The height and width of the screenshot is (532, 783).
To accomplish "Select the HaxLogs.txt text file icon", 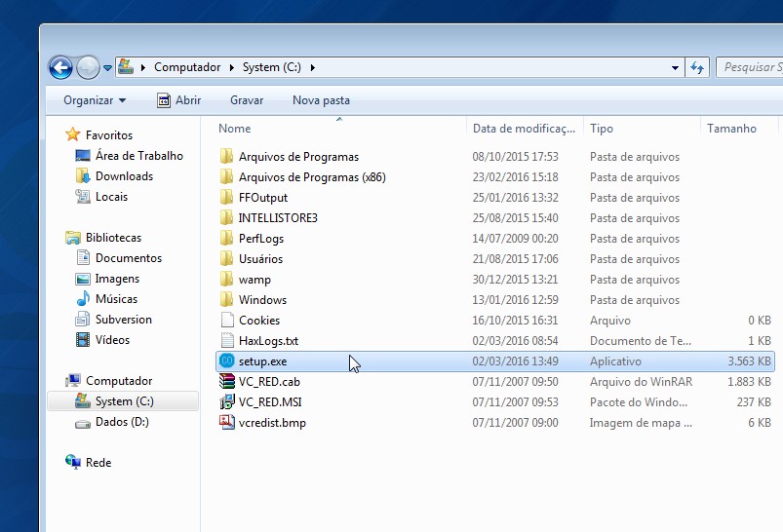I will pyautogui.click(x=227, y=340).
